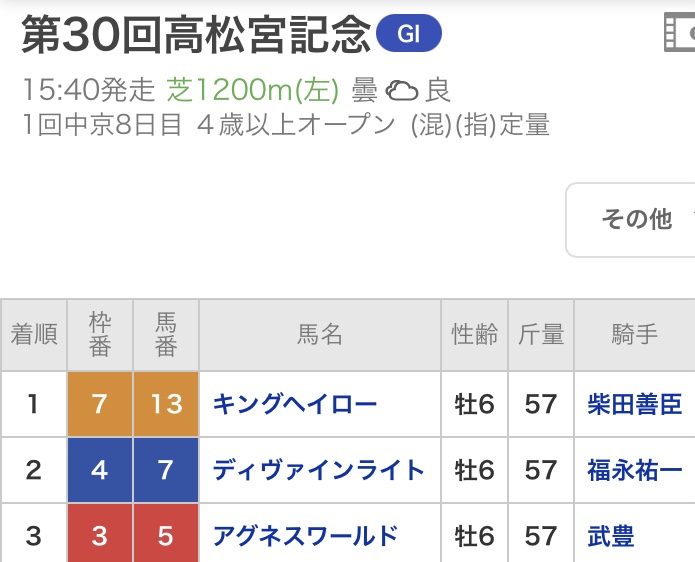The height and width of the screenshot is (562, 695).
Task: Open jockey 柴田善臣 profile
Action: pyautogui.click(x=634, y=404)
